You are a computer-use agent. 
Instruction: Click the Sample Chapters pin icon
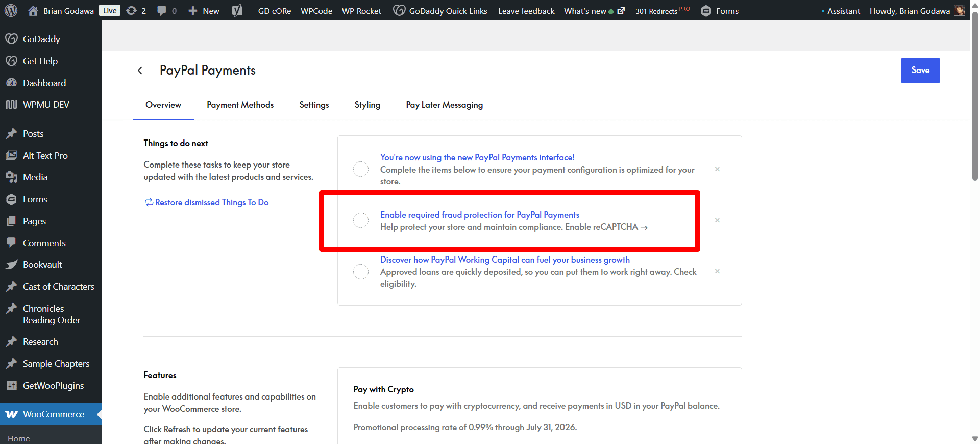(x=11, y=364)
